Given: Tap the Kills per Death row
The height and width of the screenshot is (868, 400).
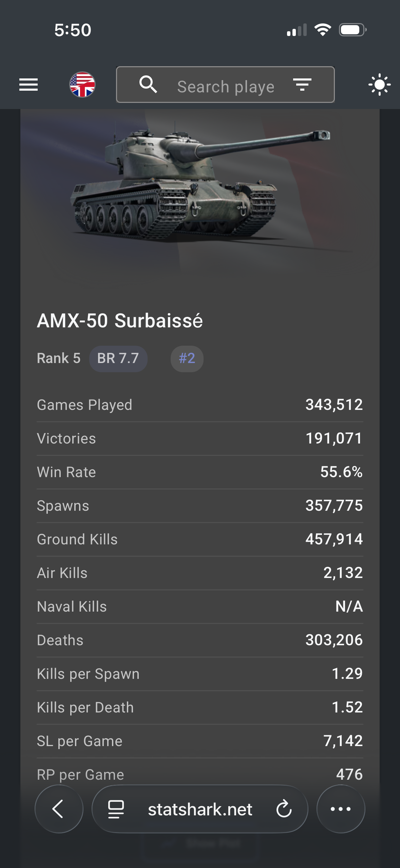Looking at the screenshot, I should point(200,707).
